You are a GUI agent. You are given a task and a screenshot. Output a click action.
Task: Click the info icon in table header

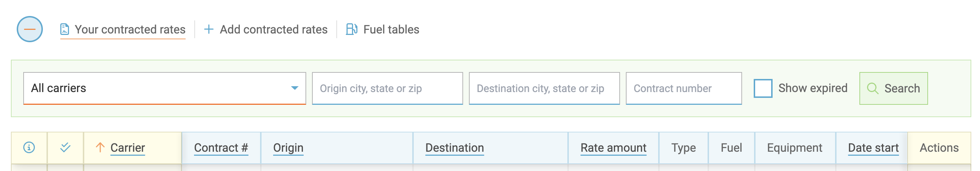pos(29,147)
